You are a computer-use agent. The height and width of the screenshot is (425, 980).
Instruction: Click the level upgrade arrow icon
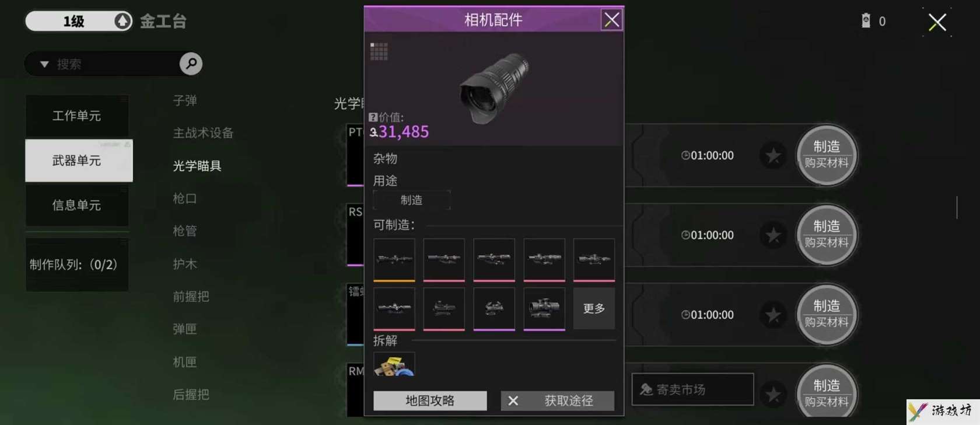click(122, 21)
